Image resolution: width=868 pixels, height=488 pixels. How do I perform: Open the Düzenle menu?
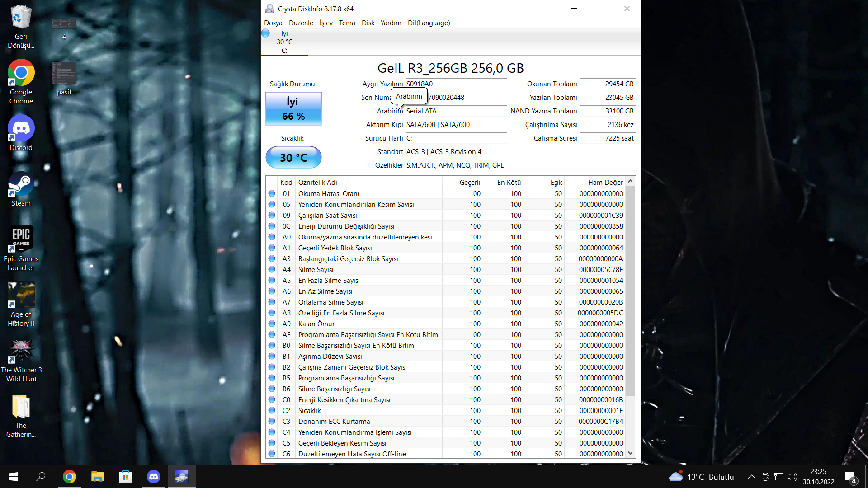(x=301, y=23)
